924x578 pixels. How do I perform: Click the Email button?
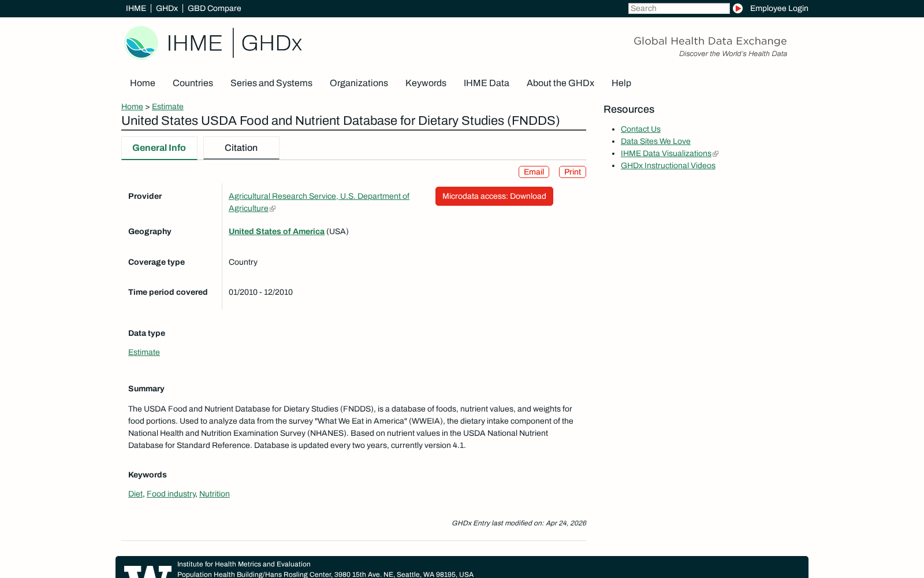(534, 172)
